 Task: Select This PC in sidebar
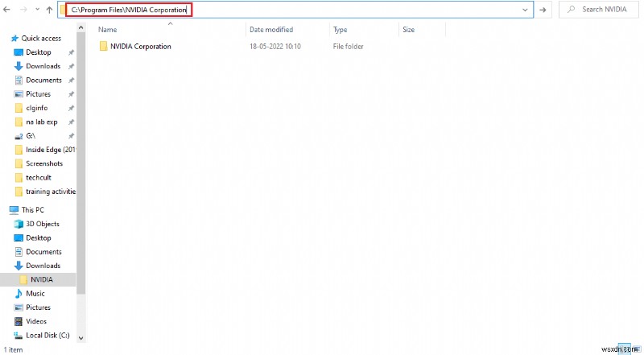(33, 210)
